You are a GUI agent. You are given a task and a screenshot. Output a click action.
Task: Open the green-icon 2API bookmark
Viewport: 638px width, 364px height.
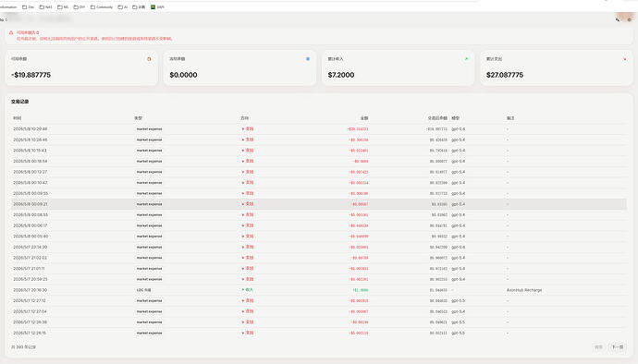157,6
